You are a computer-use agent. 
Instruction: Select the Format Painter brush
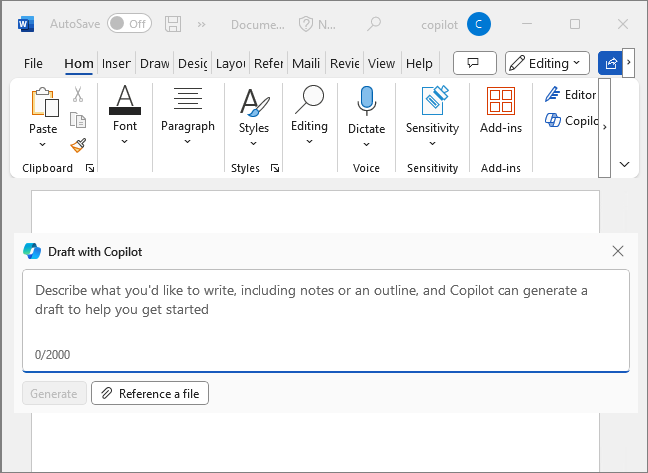78,145
